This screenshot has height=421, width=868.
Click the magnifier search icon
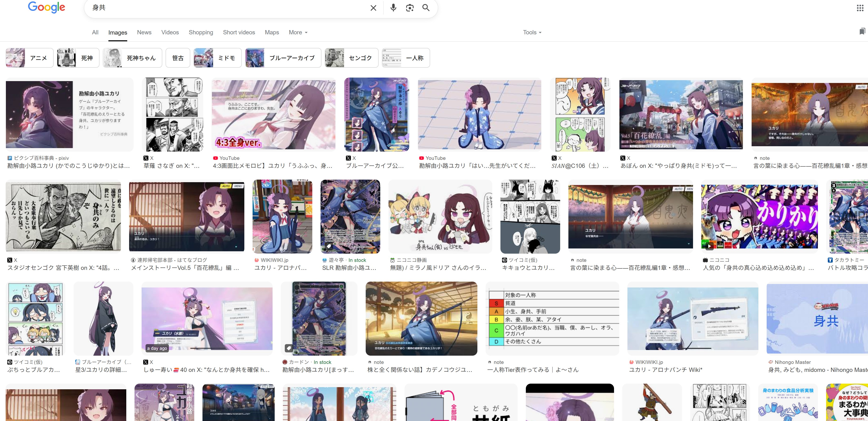click(x=426, y=8)
